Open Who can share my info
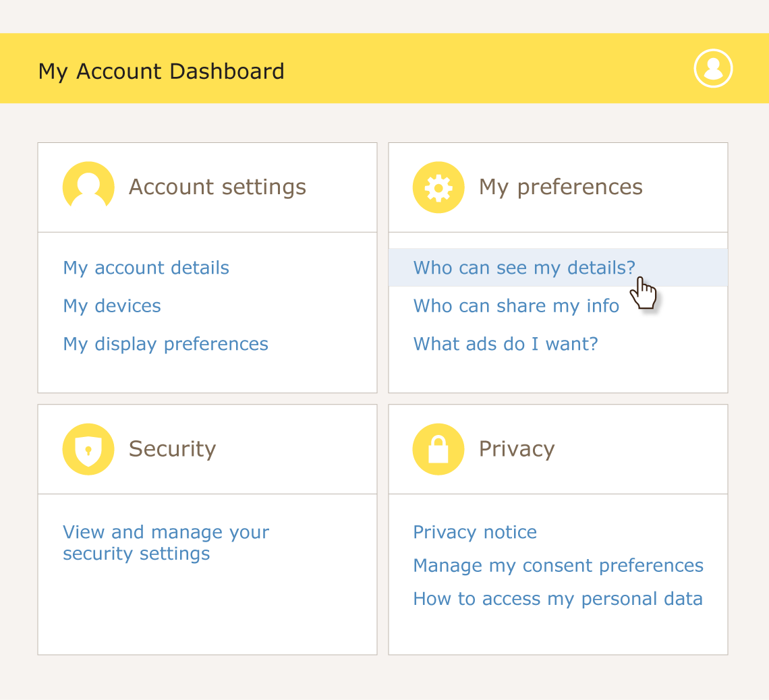The height and width of the screenshot is (700, 769). (x=516, y=306)
